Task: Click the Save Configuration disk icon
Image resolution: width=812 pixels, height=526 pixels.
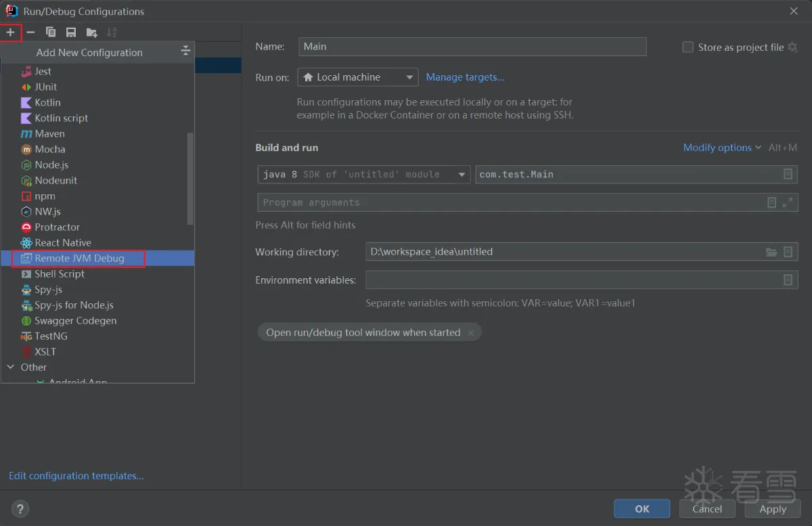Action: pos(71,32)
